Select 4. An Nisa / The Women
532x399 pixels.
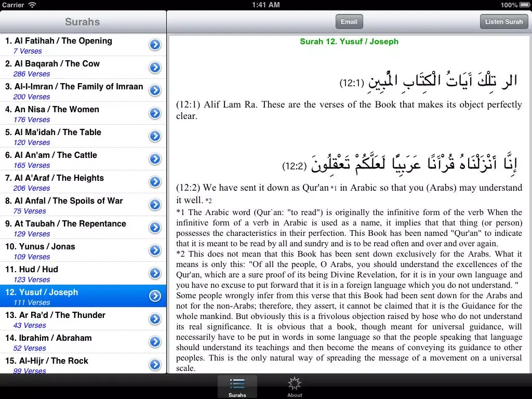coord(83,113)
